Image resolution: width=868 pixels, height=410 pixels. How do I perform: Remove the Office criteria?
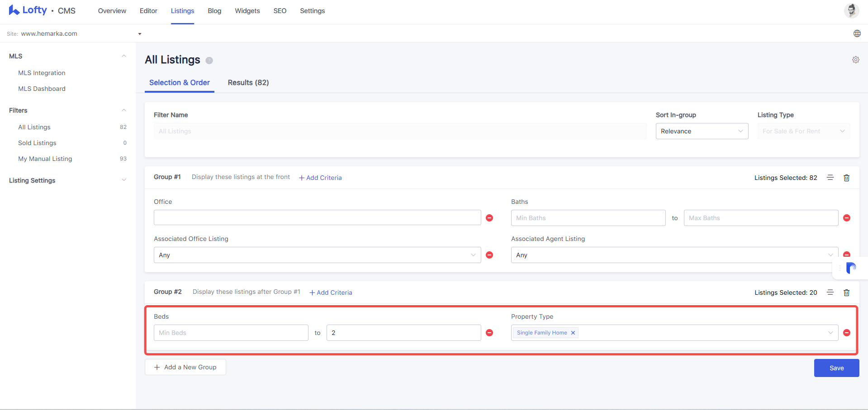[489, 218]
